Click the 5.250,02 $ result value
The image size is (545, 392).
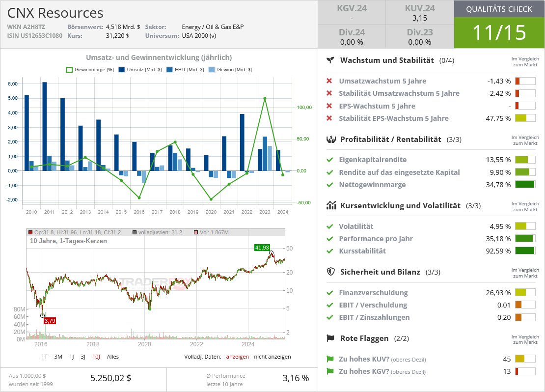111,378
